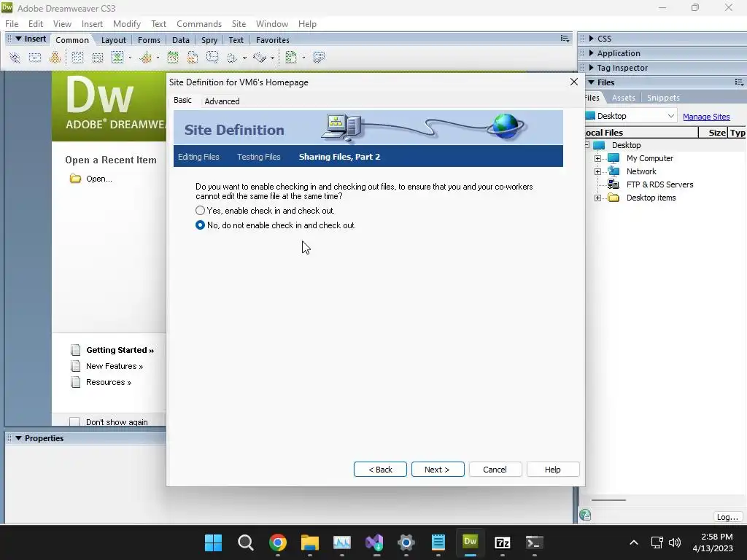
Task: Expand My Computer tree node
Action: 597,158
